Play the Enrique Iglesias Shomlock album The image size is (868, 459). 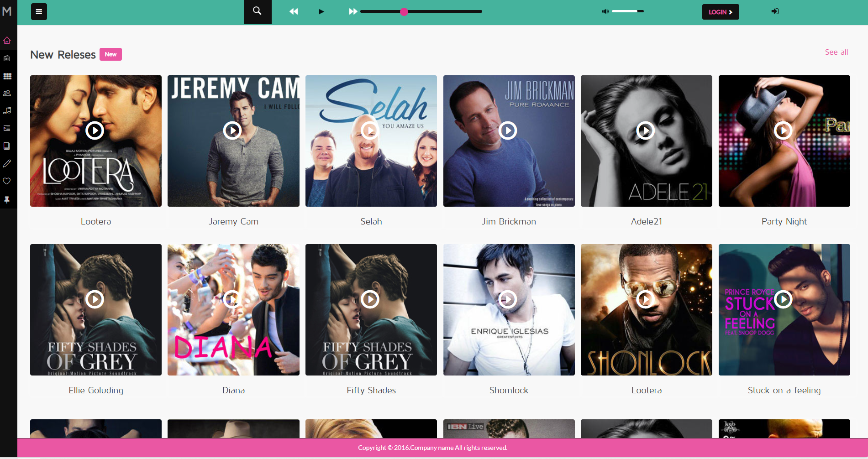(x=508, y=299)
